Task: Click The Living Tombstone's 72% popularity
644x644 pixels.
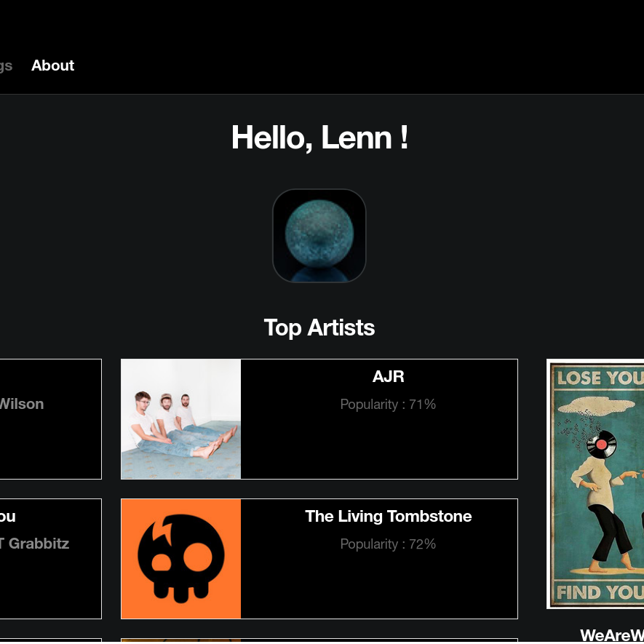Action: pos(388,544)
